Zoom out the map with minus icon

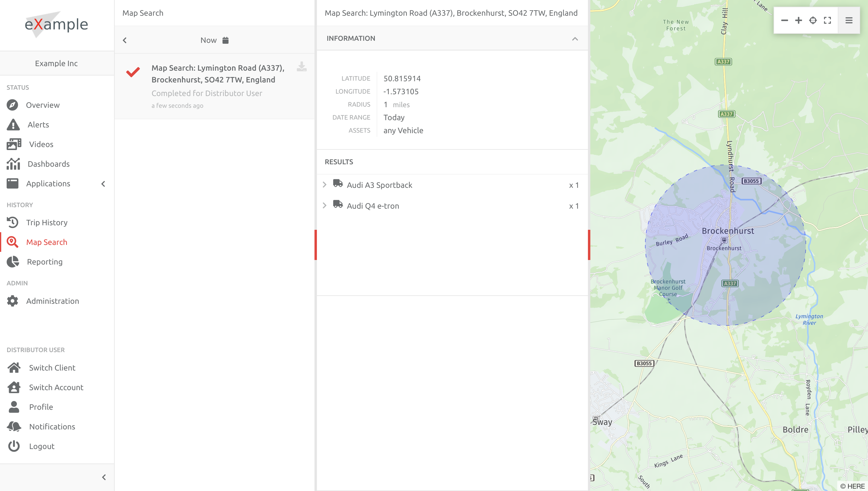(x=784, y=21)
